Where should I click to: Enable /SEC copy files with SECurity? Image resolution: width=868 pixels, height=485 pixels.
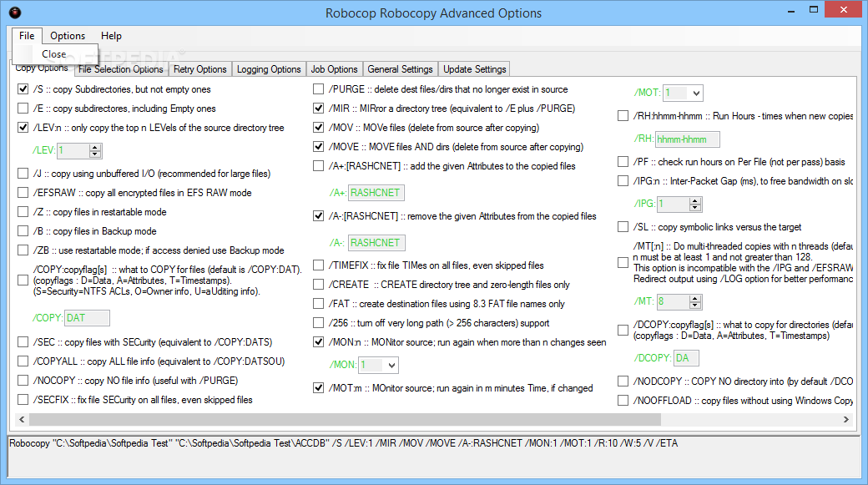pos(23,342)
